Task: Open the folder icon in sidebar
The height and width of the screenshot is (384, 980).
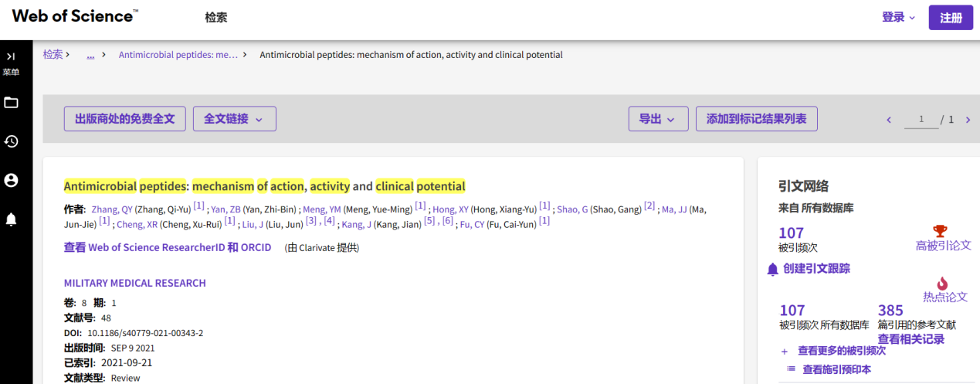Action: click(x=11, y=103)
